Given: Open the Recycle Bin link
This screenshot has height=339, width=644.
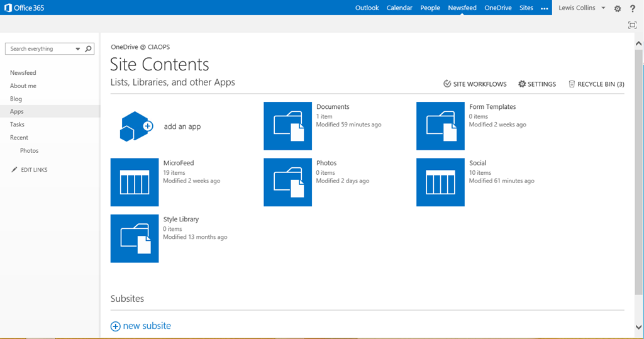Looking at the screenshot, I should pyautogui.click(x=596, y=84).
